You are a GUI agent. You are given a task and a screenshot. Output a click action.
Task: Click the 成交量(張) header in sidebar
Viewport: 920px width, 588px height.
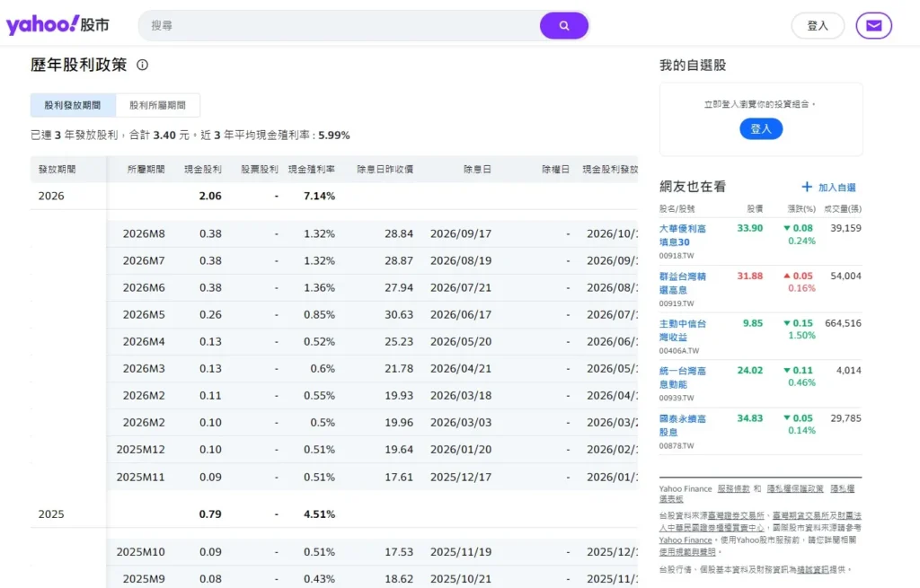[843, 208]
